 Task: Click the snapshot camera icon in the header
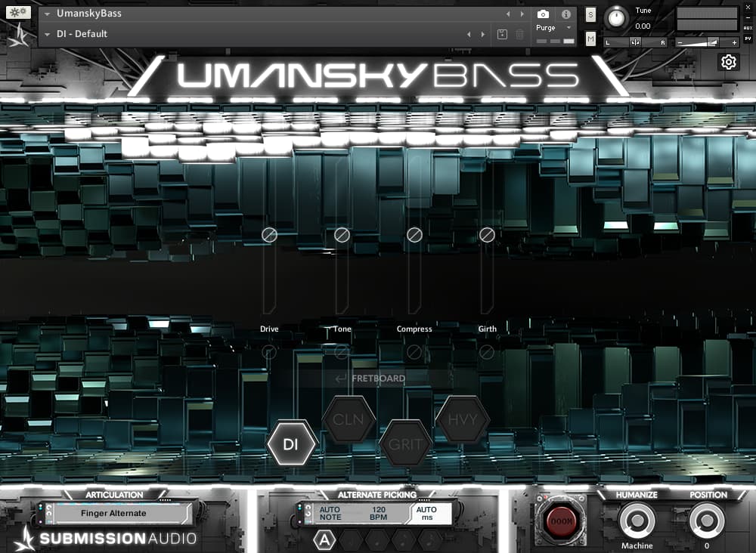(x=544, y=13)
